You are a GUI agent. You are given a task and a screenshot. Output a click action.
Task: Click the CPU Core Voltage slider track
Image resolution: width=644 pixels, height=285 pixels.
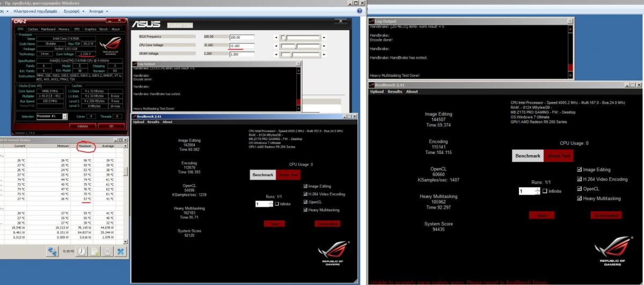(300, 46)
